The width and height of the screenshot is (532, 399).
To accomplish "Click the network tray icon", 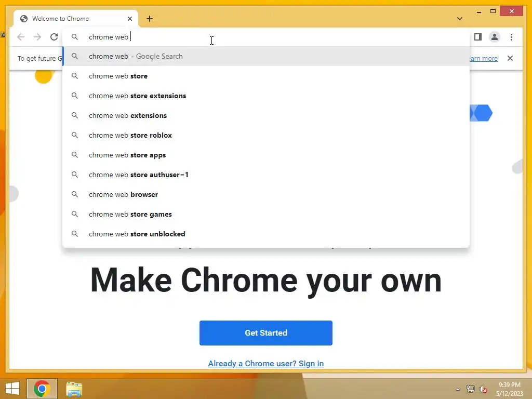I will point(470,389).
